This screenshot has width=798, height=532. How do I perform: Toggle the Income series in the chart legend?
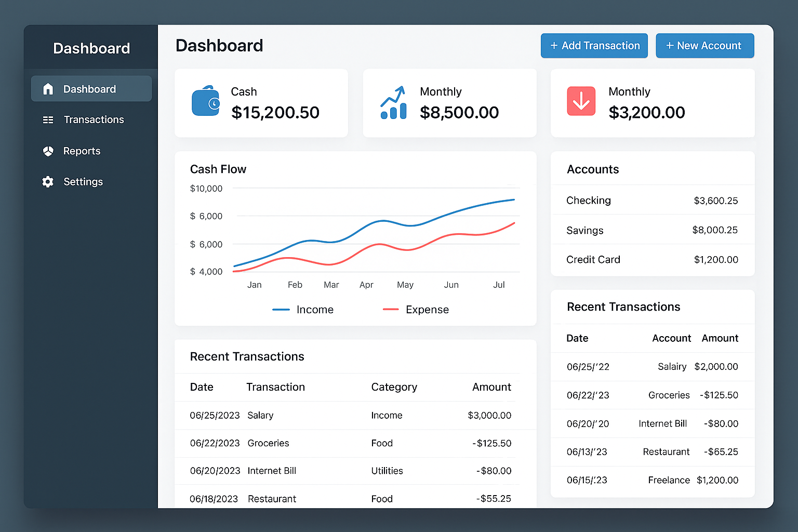tap(303, 309)
